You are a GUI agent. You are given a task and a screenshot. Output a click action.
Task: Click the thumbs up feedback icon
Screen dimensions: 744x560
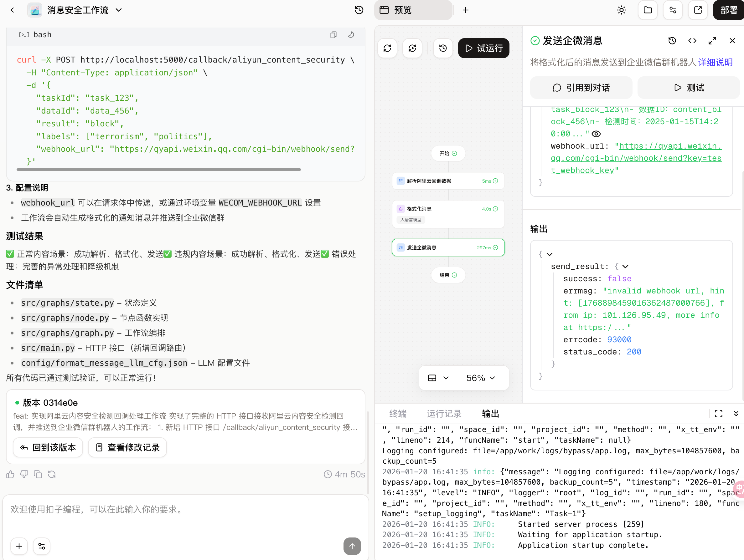(x=10, y=474)
